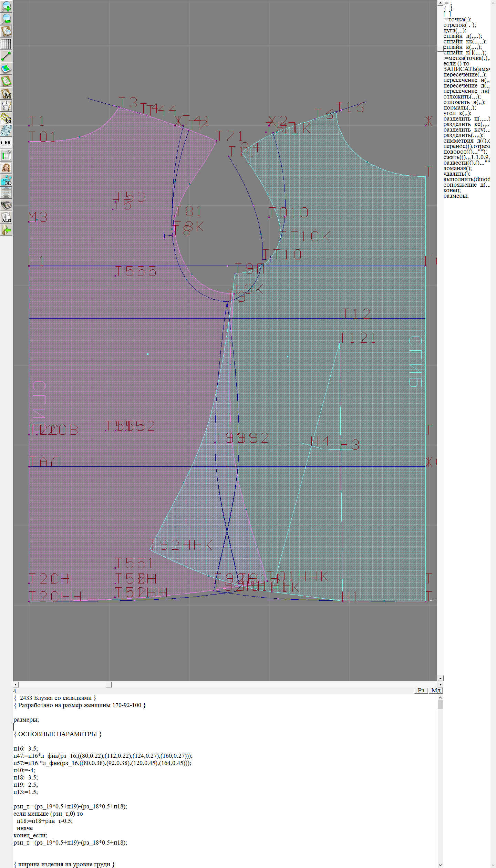Click the canvas vertical scrollbar down arrow

pyautogui.click(x=440, y=678)
